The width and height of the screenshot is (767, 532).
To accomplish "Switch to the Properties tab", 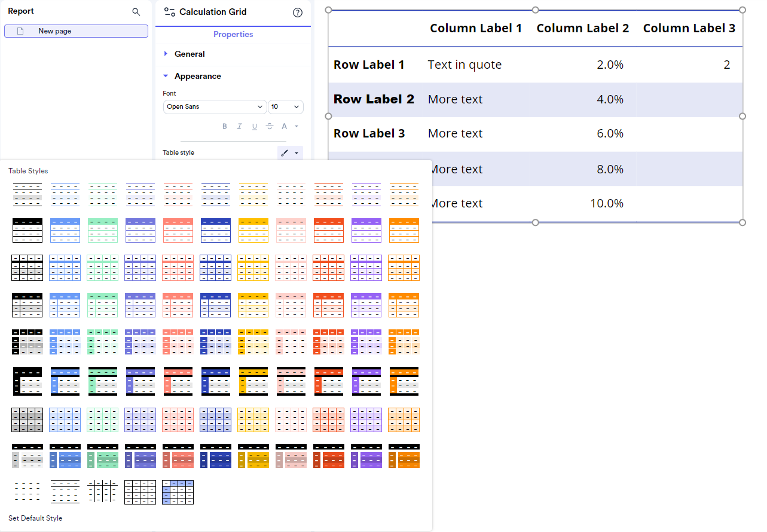I will 233,34.
